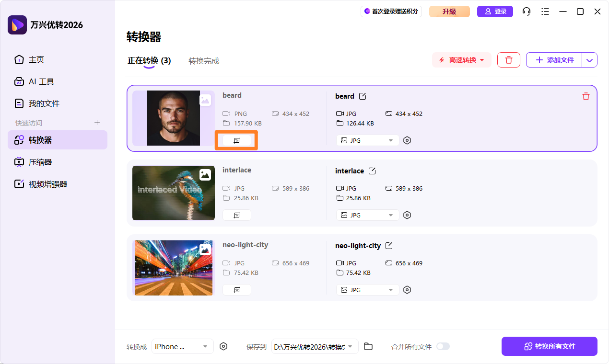
Task: Enable 合并所有文件 switch
Action: click(443, 346)
